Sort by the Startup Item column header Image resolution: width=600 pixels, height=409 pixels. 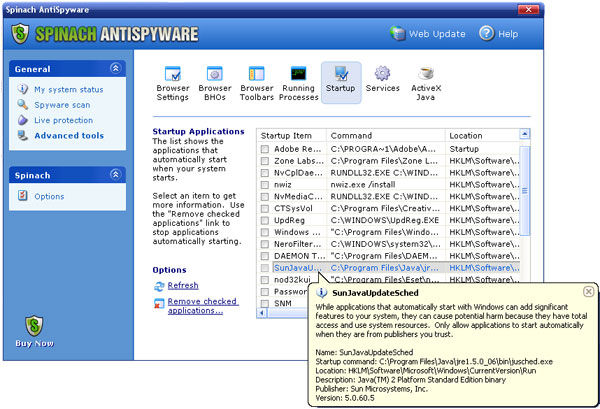point(292,135)
